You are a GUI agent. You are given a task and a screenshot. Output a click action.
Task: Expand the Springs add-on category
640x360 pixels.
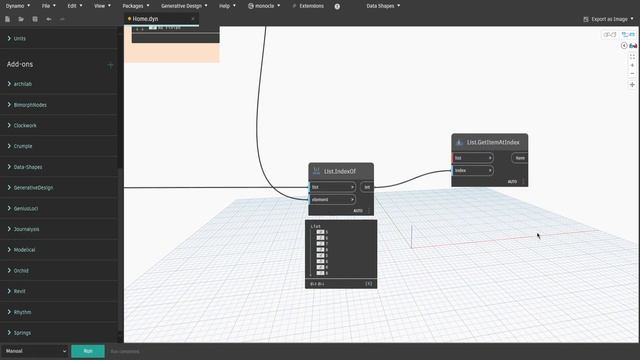pyautogui.click(x=59, y=333)
